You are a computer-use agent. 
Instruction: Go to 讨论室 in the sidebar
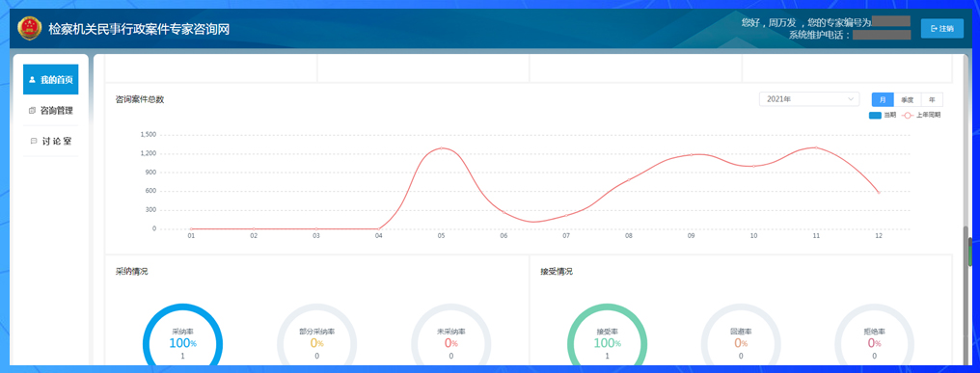coord(50,142)
